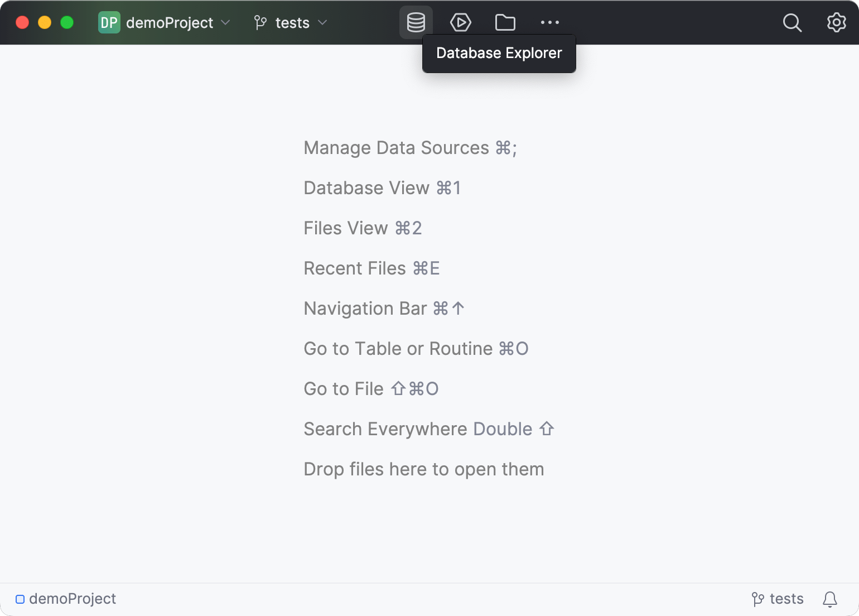Click the branch icon next to tests
The image size is (859, 616).
[x=259, y=22]
